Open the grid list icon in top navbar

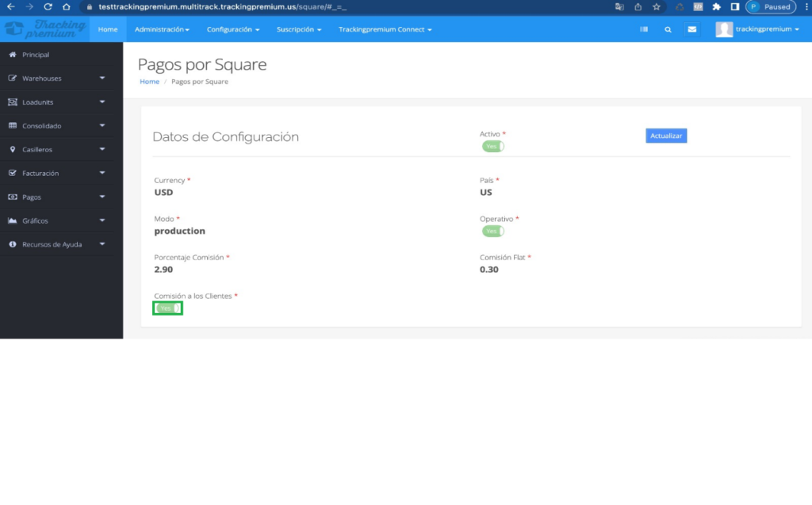tap(644, 29)
